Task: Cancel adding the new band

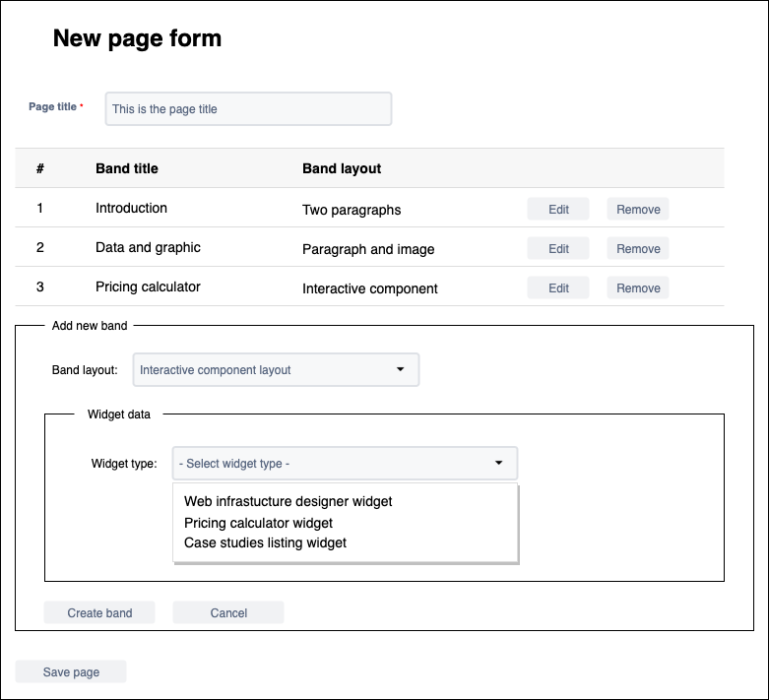Action: (x=228, y=612)
